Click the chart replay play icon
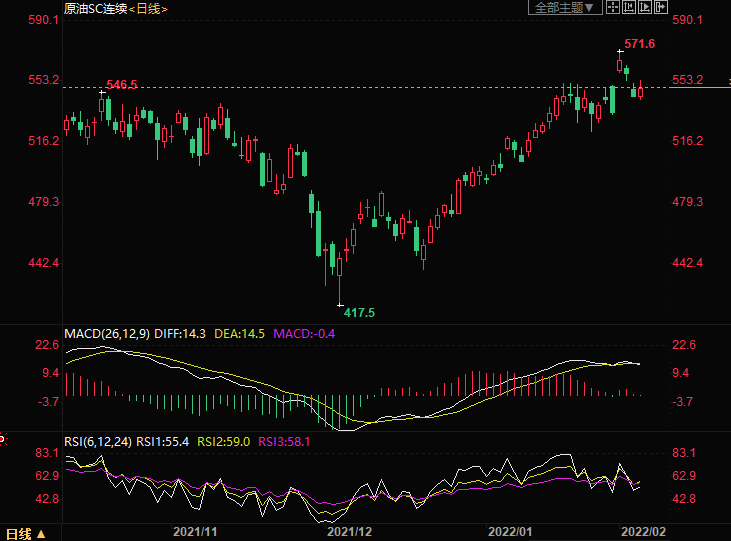 645,8
